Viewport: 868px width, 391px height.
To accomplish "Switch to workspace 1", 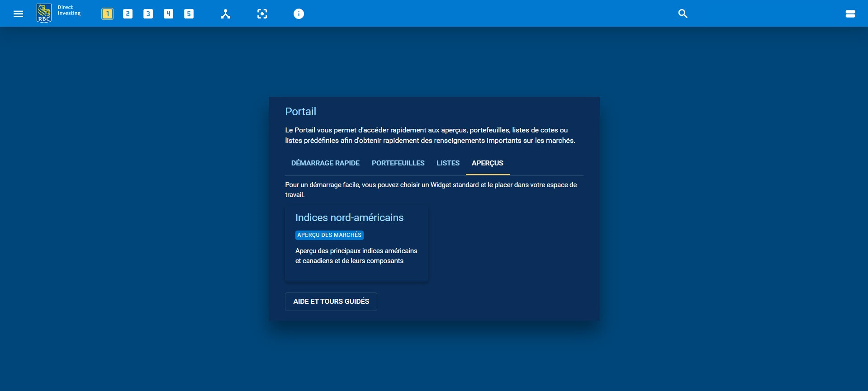I will click(x=107, y=14).
